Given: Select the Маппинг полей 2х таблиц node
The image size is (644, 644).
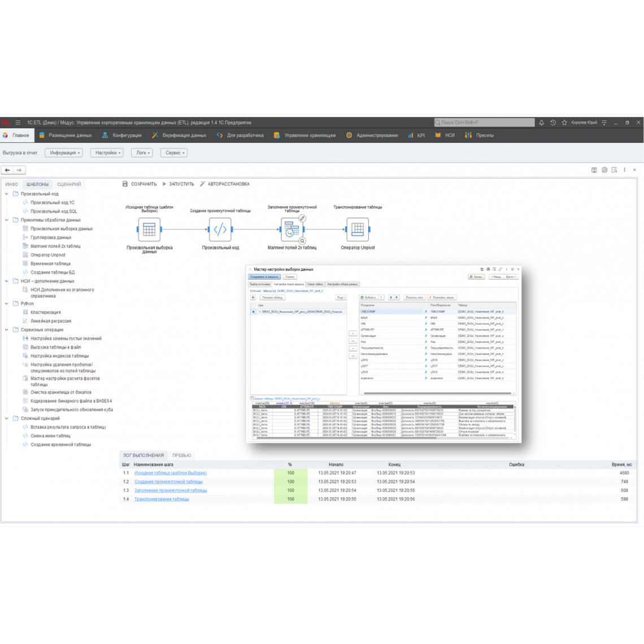Looking at the screenshot, I should [291, 229].
